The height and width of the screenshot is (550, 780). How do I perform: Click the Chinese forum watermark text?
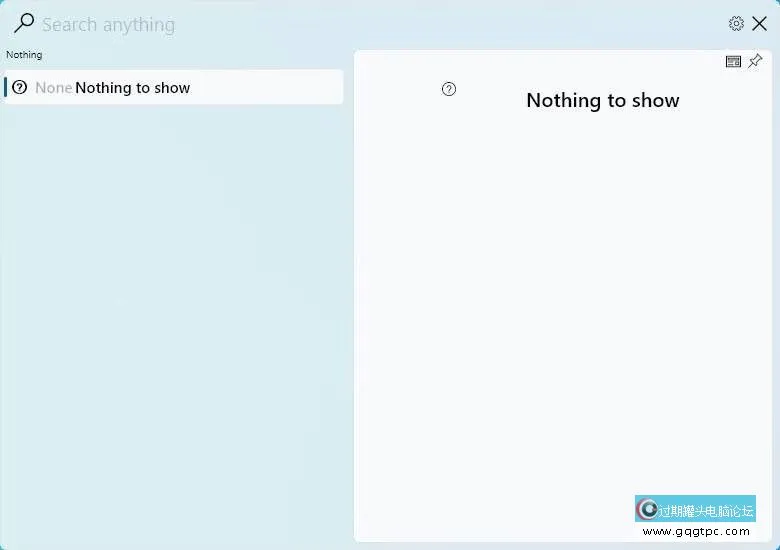(706, 510)
